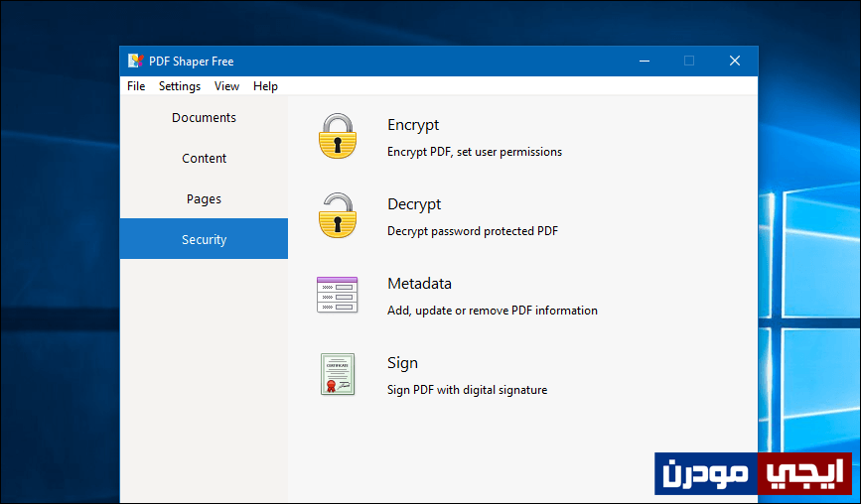Screen dimensions: 861x504
Task: Choose the Encrypt heading text
Action: [413, 125]
